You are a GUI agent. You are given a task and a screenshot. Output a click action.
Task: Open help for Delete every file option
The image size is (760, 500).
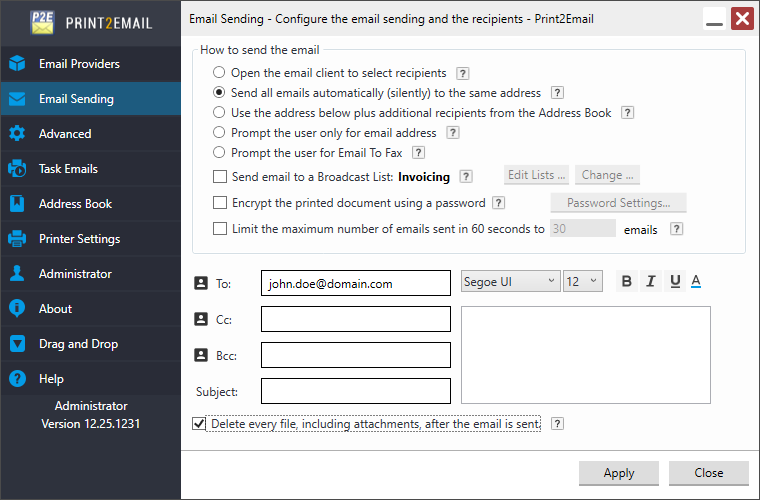[557, 424]
